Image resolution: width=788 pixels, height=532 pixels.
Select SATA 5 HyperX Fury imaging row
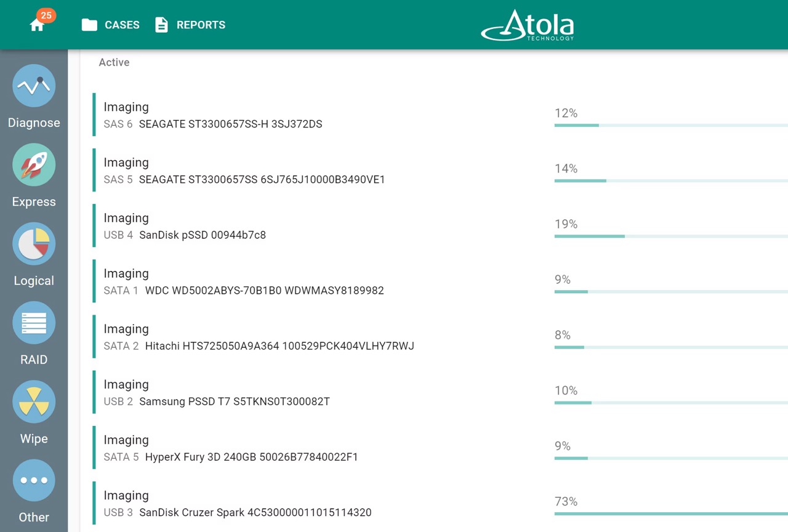[x=440, y=448]
